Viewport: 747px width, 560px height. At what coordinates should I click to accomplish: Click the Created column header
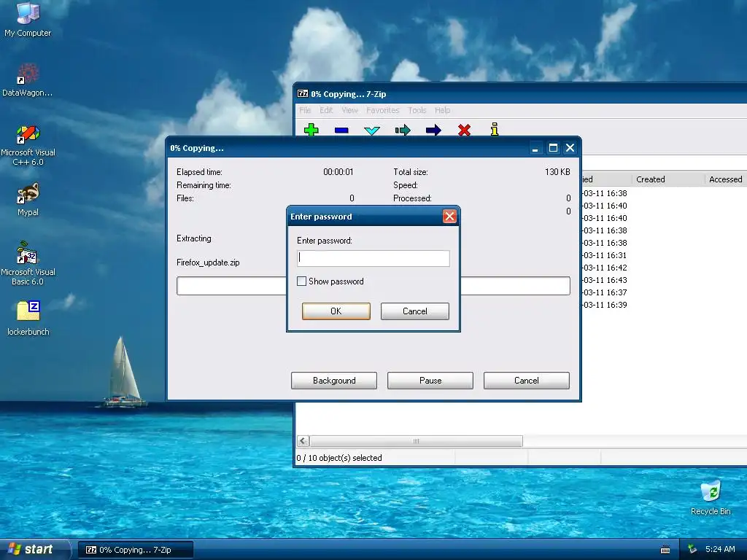(668, 179)
